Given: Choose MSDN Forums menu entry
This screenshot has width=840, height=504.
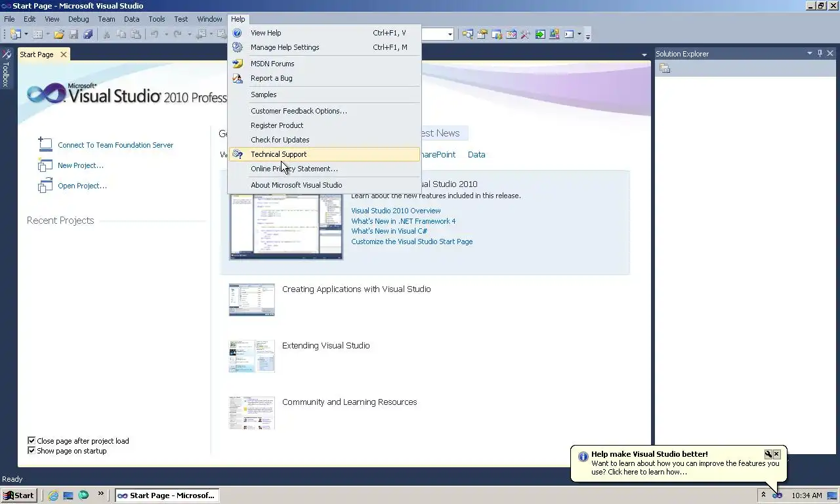Looking at the screenshot, I should tap(324, 64).
